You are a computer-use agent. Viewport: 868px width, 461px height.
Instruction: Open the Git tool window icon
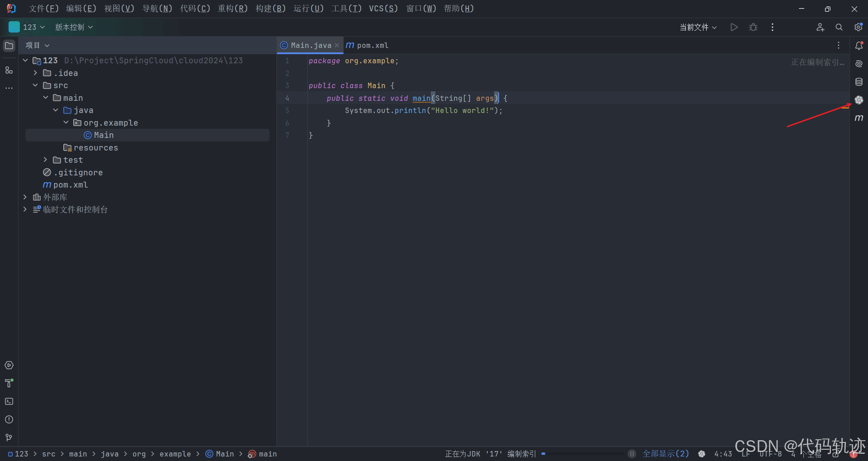point(9,437)
